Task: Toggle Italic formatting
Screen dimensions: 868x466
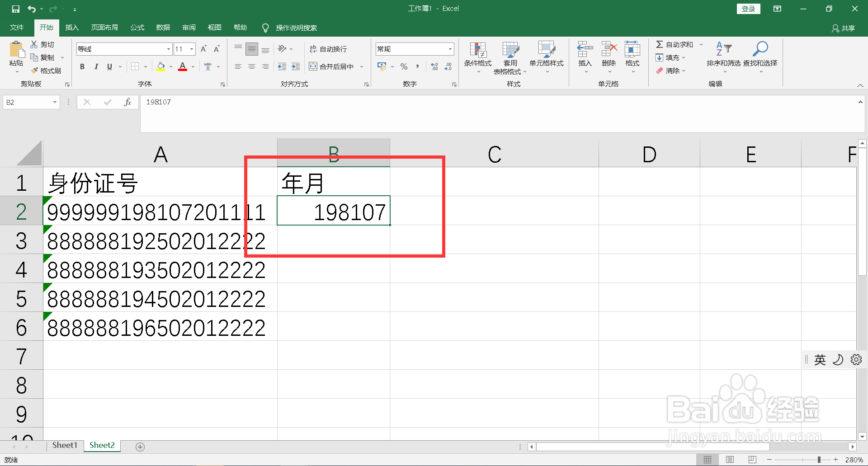Action: coord(96,66)
